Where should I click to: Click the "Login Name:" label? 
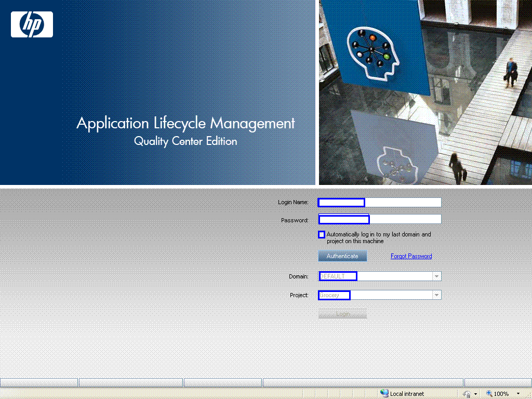[293, 202]
